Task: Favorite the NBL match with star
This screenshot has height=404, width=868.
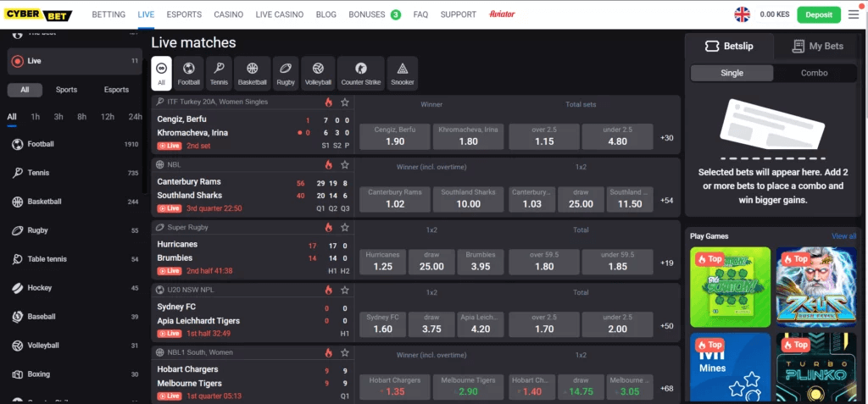Action: click(345, 165)
